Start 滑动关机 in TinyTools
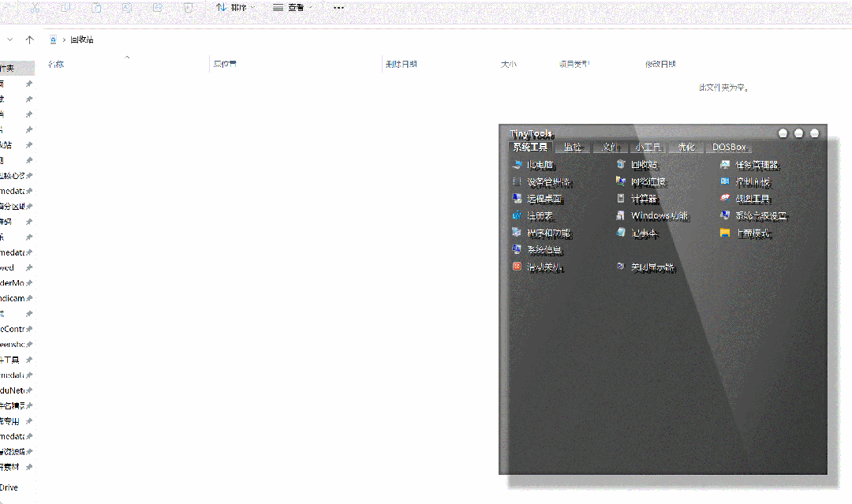852x504 pixels. 538,267
